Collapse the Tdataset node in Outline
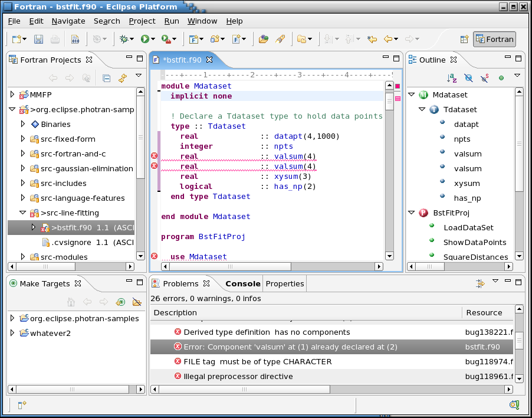532x418 pixels. [422, 109]
